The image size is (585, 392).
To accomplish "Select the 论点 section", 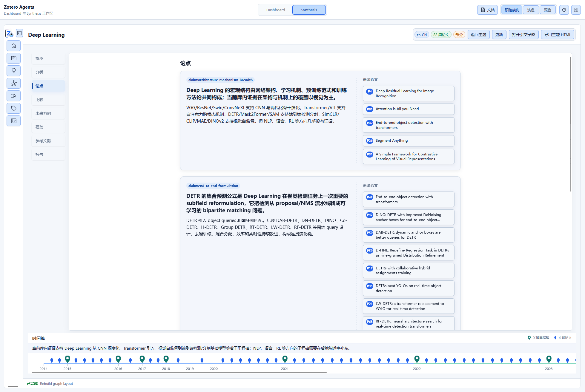I will (48, 86).
